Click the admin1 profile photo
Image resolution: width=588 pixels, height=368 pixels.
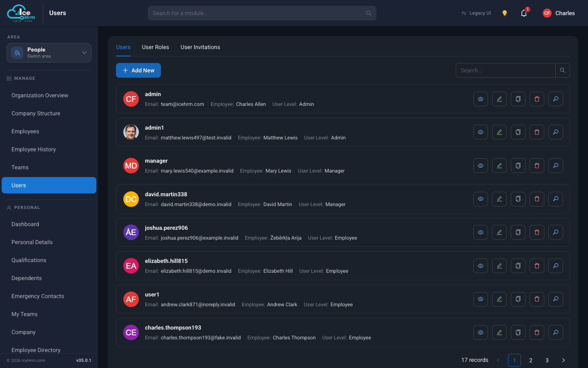point(131,132)
